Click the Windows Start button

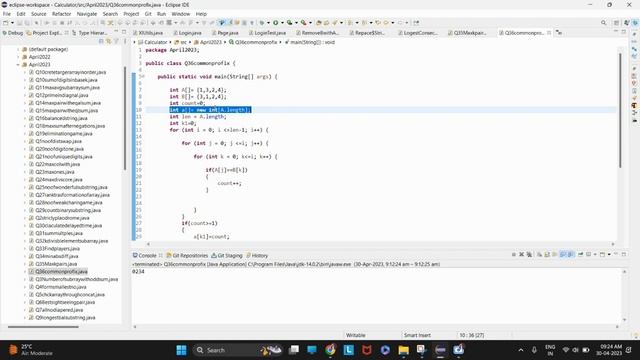click(x=181, y=350)
